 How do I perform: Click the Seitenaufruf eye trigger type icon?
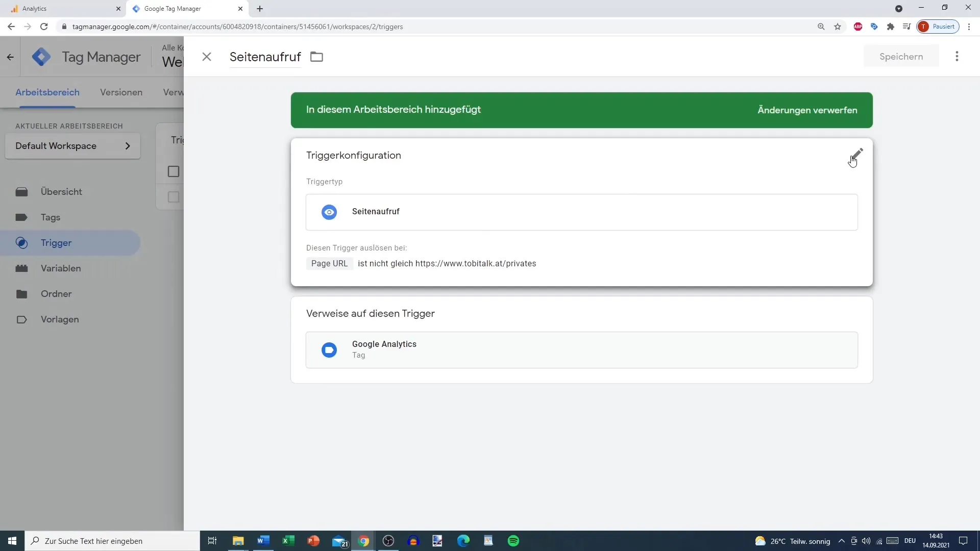tap(329, 212)
